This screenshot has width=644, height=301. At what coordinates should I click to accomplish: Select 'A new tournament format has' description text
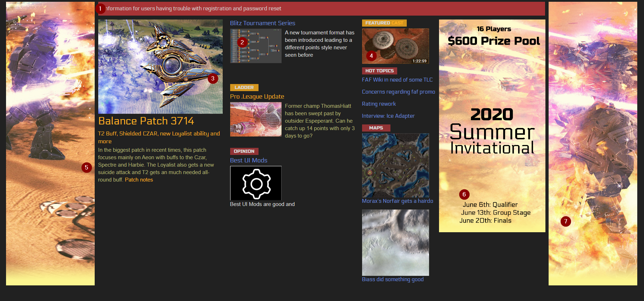[x=320, y=44]
